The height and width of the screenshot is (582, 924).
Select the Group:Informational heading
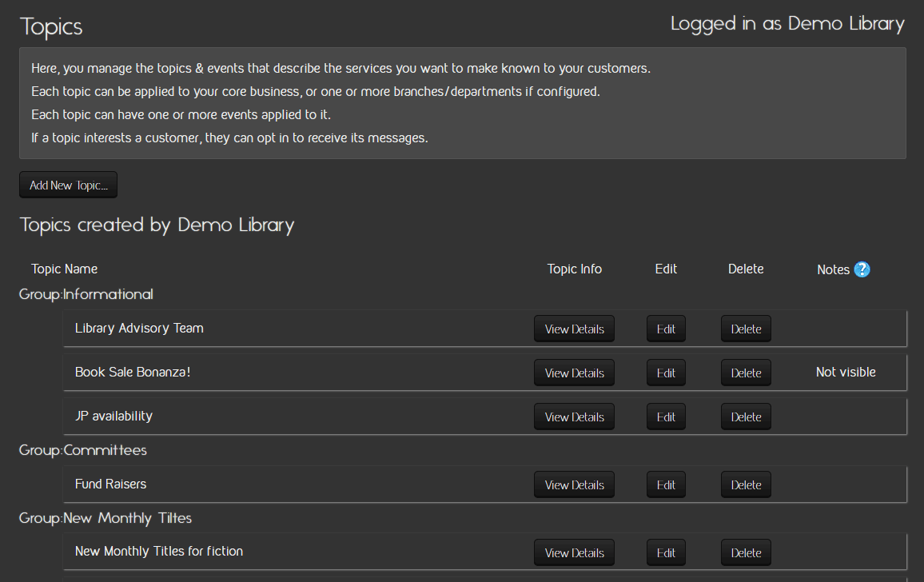point(86,294)
